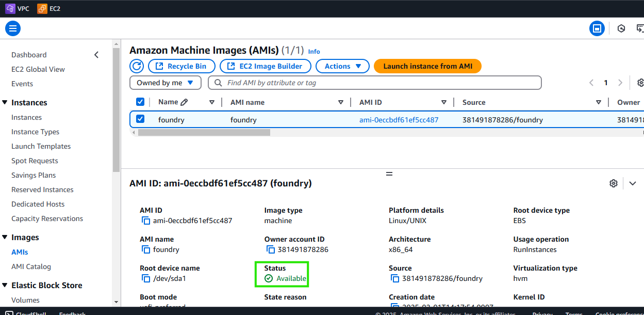Open the hamburger navigation menu icon
This screenshot has width=644, height=315.
pyautogui.click(x=13, y=28)
